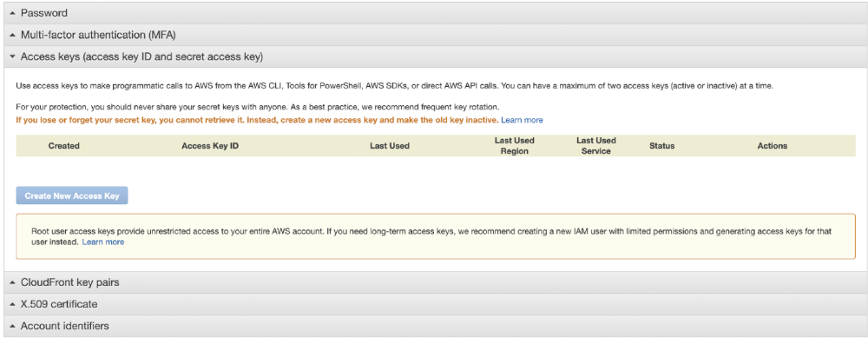
Task: Expand the X.509 certificate arrow
Action: tap(13, 304)
